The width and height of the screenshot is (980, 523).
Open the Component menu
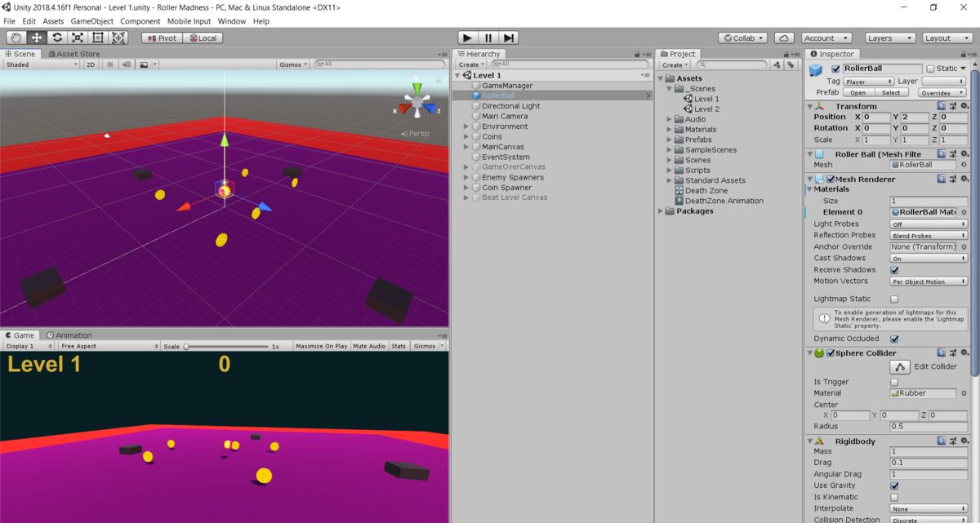[x=140, y=21]
